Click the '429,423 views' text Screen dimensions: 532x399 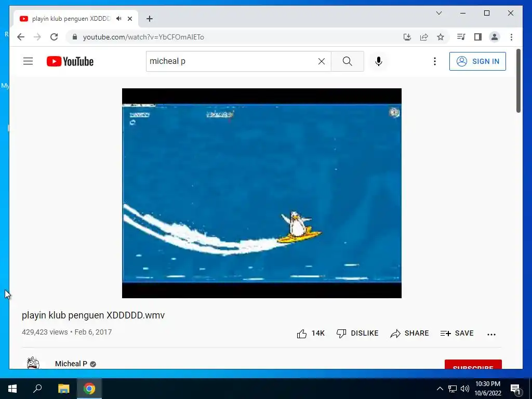click(x=45, y=332)
